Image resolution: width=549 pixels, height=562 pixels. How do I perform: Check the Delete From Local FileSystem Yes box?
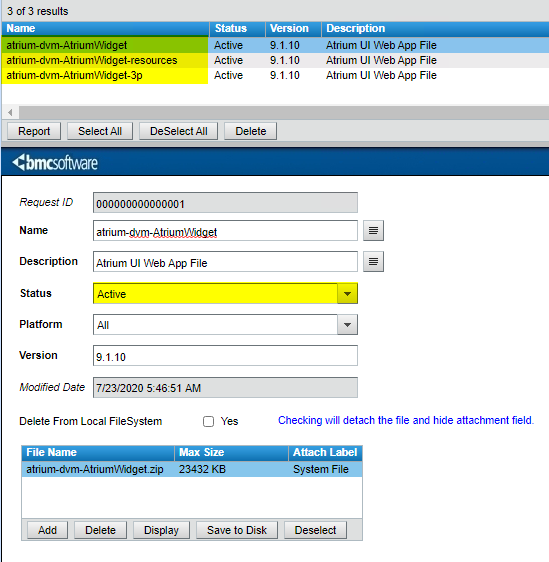click(x=208, y=421)
